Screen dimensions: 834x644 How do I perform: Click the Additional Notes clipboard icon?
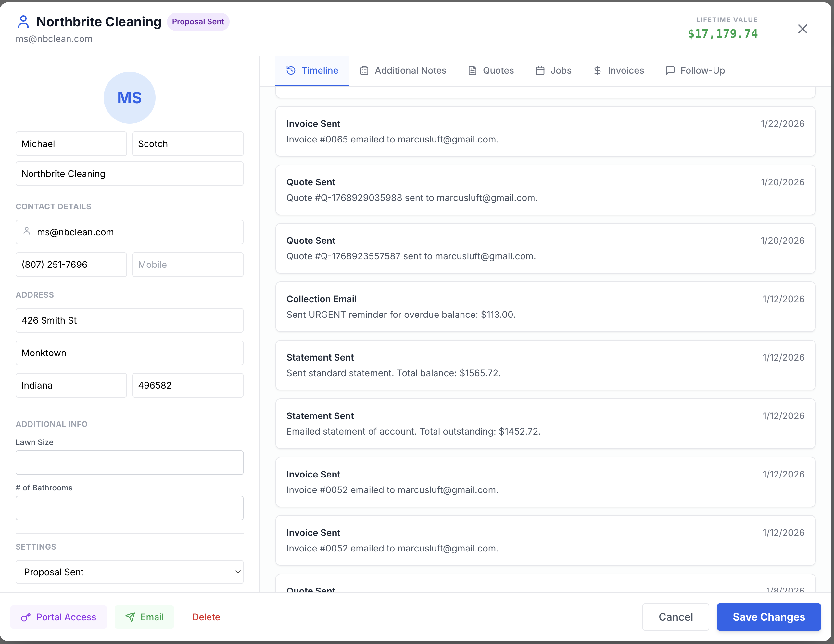[x=364, y=70]
